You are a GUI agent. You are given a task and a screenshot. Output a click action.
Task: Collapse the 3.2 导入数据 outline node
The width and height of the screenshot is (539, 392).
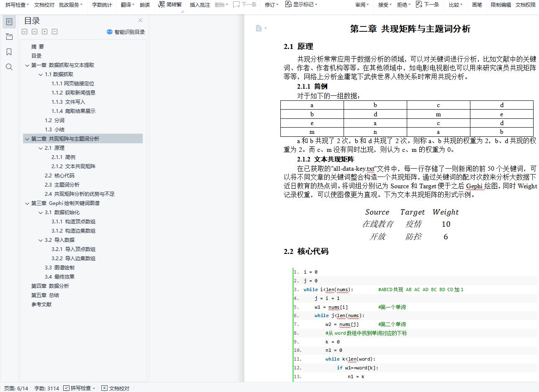click(x=41, y=240)
